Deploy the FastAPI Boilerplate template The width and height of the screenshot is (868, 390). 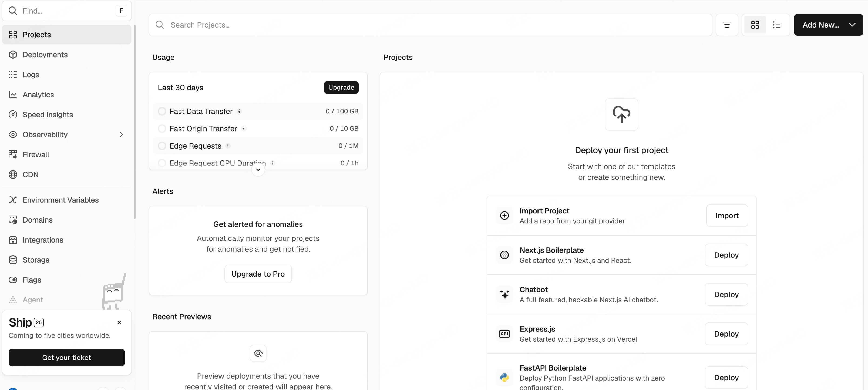click(726, 378)
